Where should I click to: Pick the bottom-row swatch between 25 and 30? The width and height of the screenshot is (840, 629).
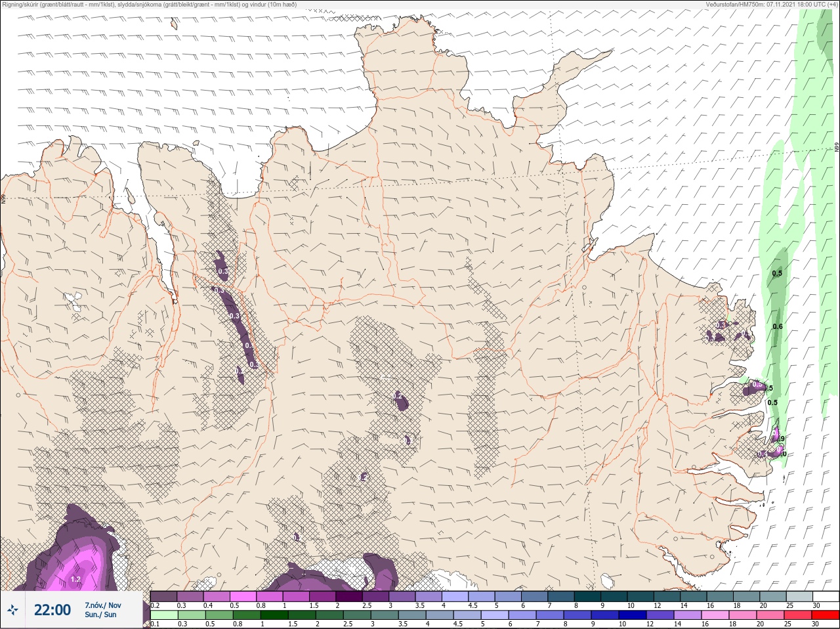point(798,615)
